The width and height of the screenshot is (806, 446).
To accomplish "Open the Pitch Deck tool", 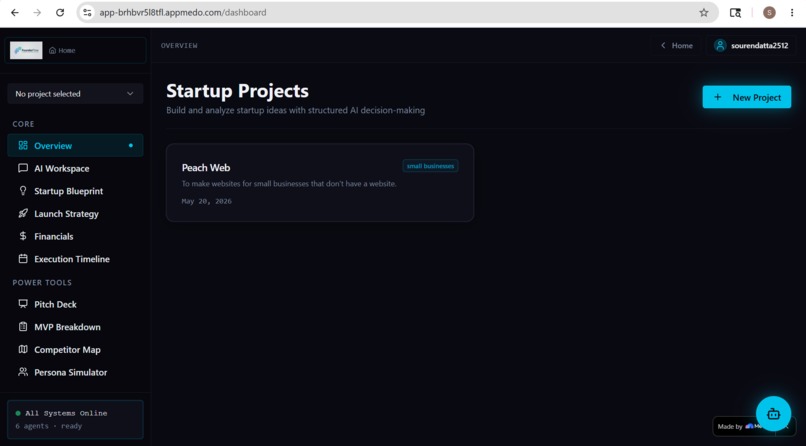I will pyautogui.click(x=75, y=304).
